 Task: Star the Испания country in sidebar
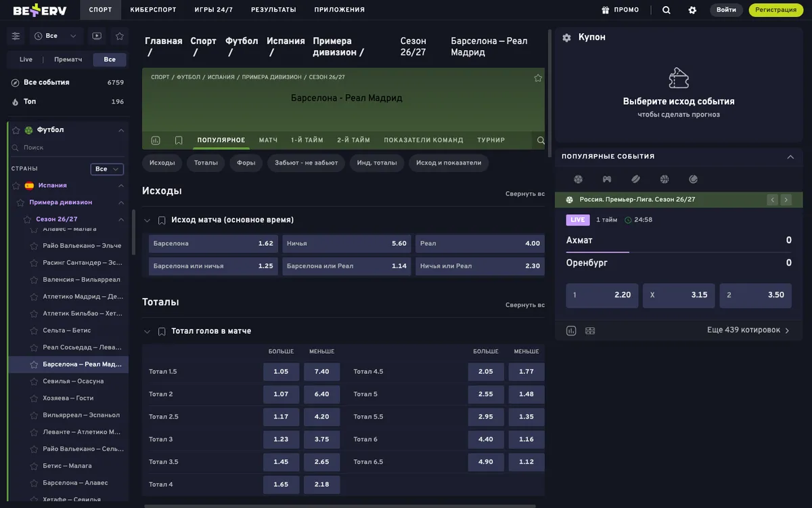16,186
